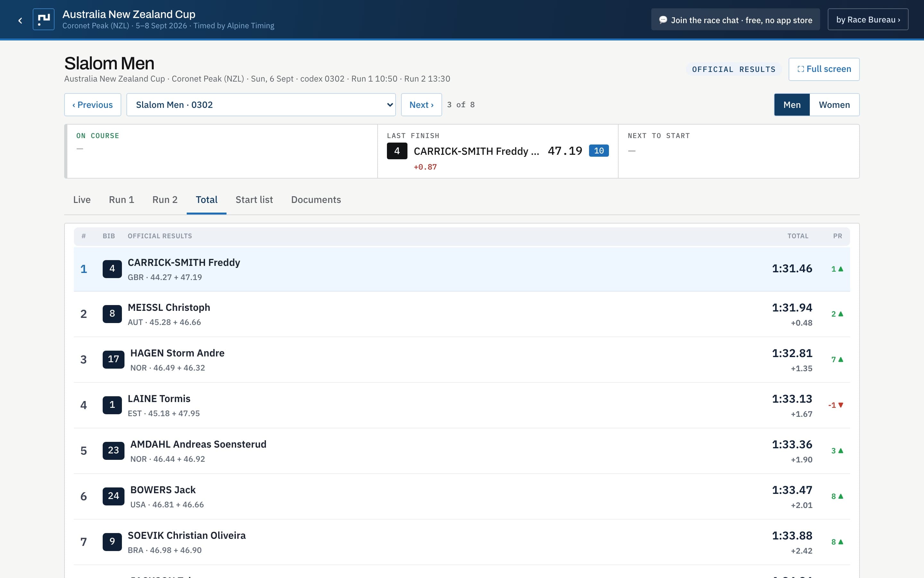Click bib badge 24 for BOWERS Jack

pos(113,496)
